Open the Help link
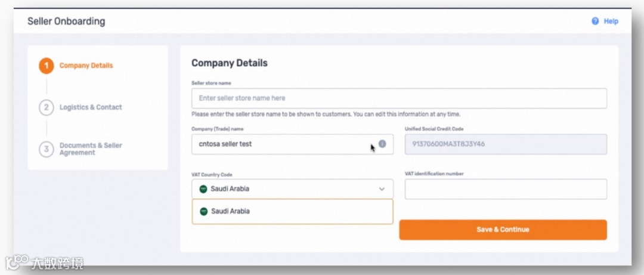 point(611,21)
